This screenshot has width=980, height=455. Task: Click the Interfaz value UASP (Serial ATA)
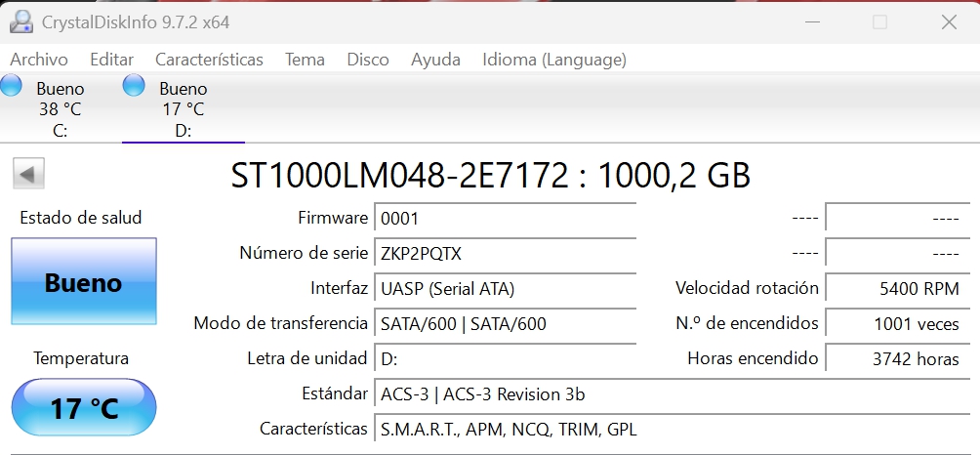pyautogui.click(x=505, y=289)
